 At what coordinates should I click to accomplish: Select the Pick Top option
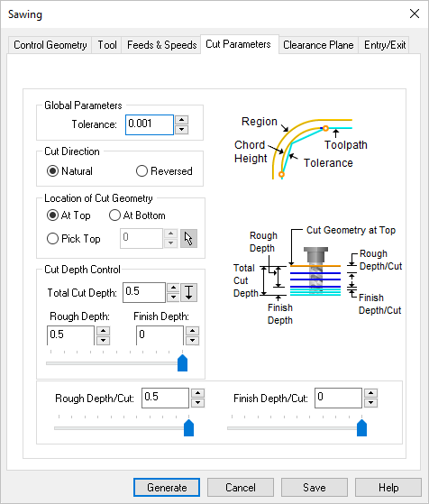click(x=74, y=239)
